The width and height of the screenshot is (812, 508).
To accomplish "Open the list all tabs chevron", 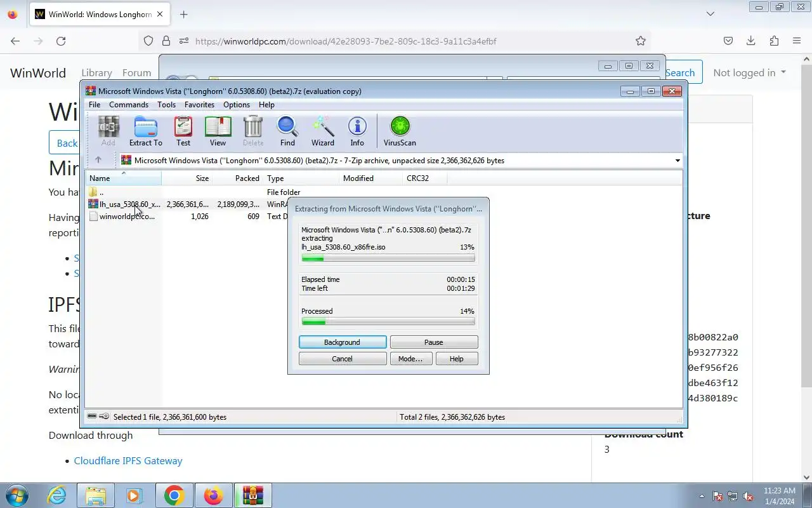I will click(710, 13).
